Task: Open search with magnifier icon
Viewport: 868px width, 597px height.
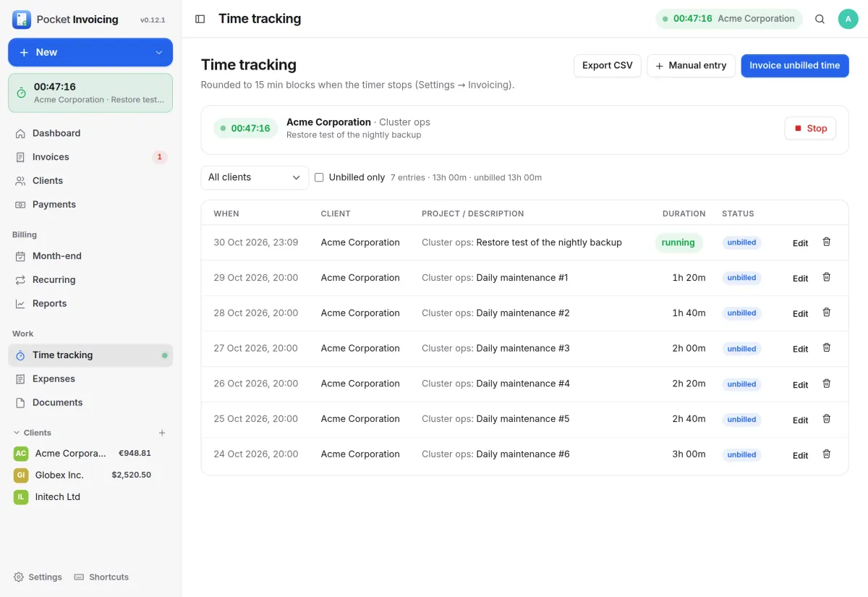Action: point(820,19)
